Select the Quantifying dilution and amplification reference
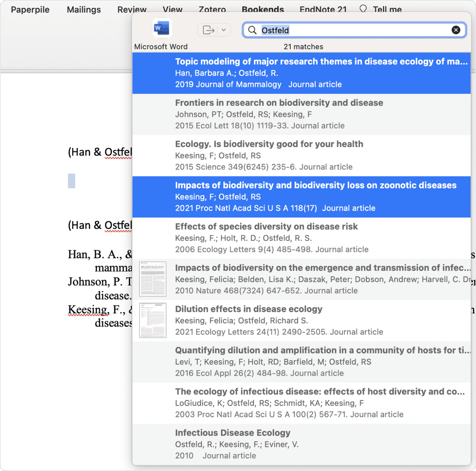Image resolution: width=476 pixels, height=471 pixels. 303,361
